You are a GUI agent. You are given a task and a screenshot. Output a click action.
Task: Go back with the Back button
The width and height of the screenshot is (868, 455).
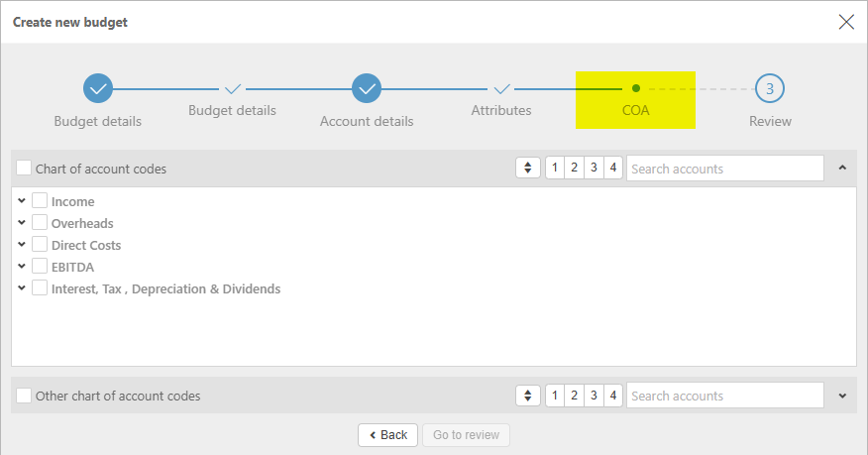(x=387, y=434)
